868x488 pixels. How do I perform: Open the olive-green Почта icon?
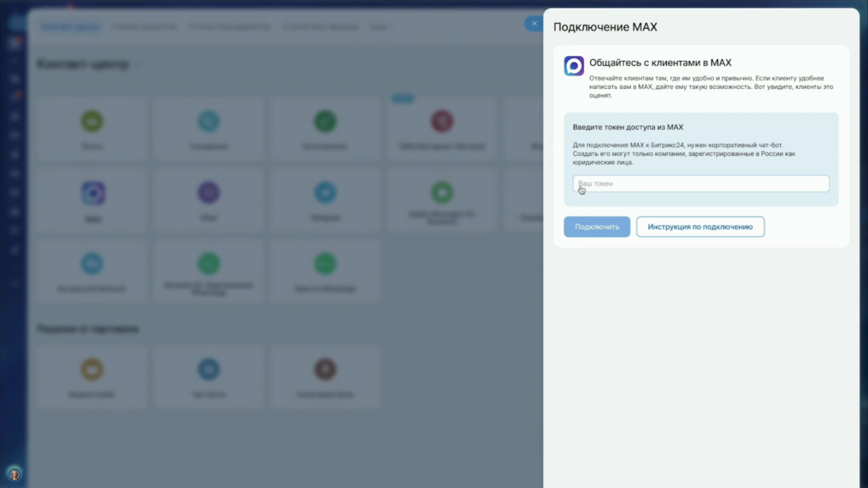coord(92,121)
